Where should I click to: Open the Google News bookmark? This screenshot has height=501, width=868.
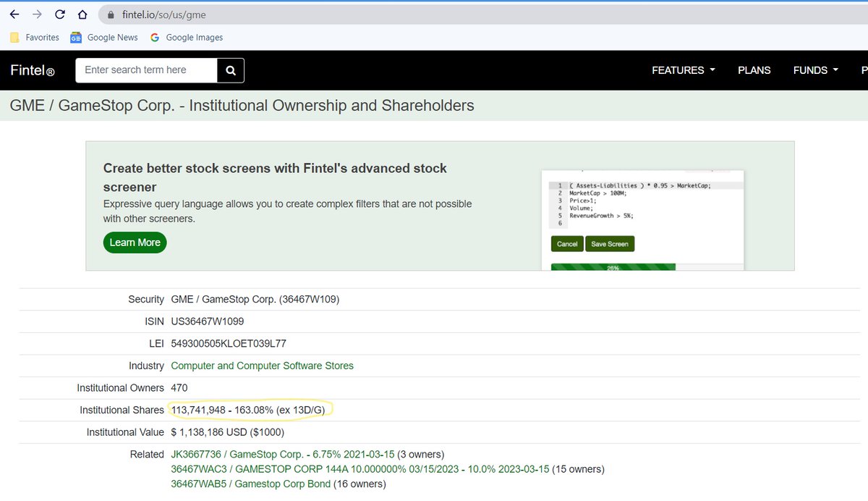tap(104, 38)
